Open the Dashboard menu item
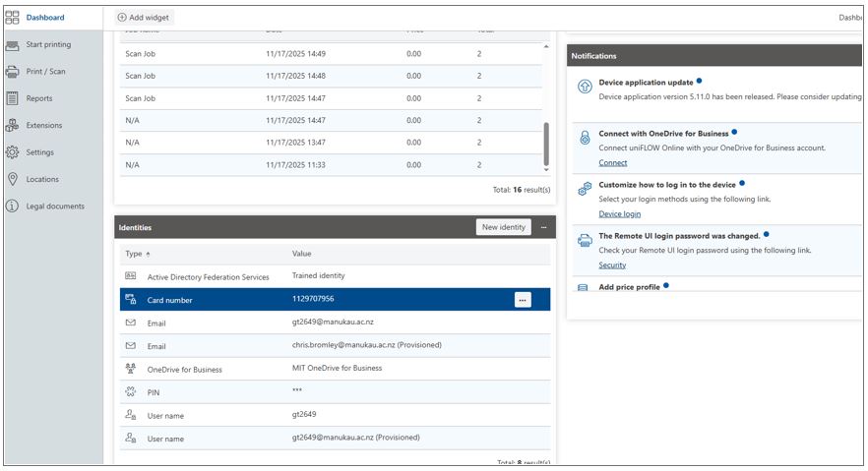 (45, 18)
